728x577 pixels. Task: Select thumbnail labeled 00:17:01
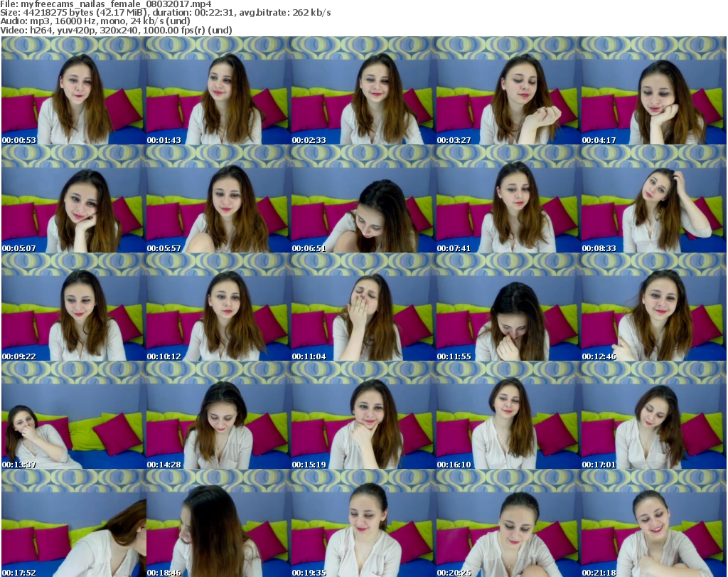tap(653, 415)
